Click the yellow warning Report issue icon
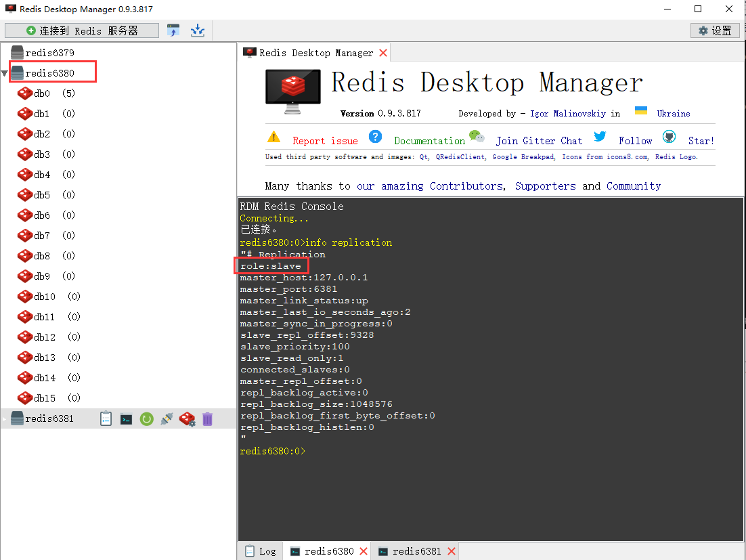This screenshot has height=560, width=746. 273,137
